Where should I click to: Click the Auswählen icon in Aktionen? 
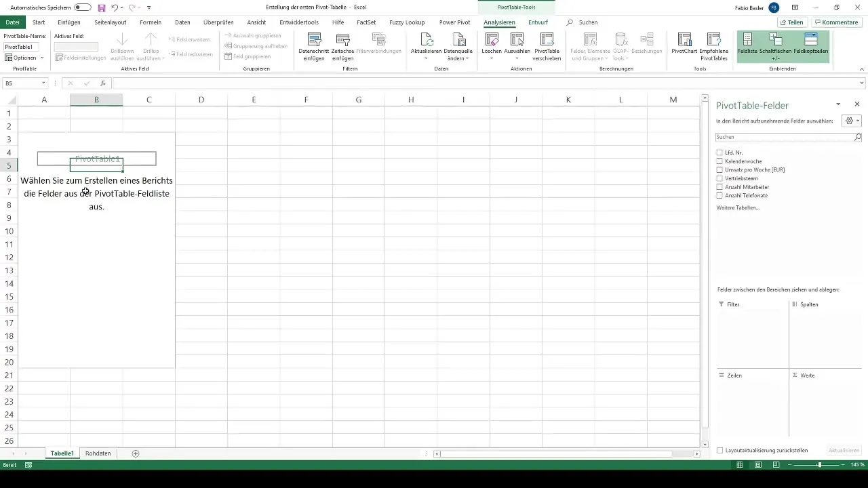(517, 39)
